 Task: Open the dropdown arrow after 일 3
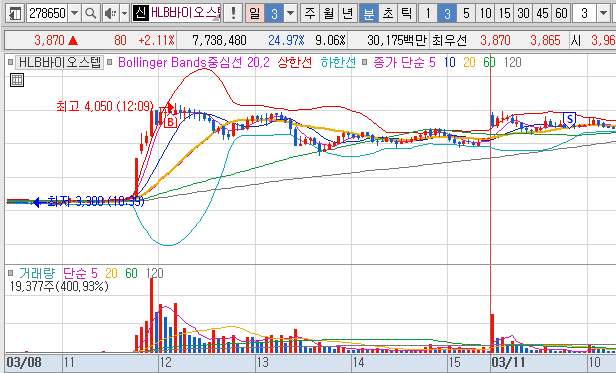tap(290, 13)
